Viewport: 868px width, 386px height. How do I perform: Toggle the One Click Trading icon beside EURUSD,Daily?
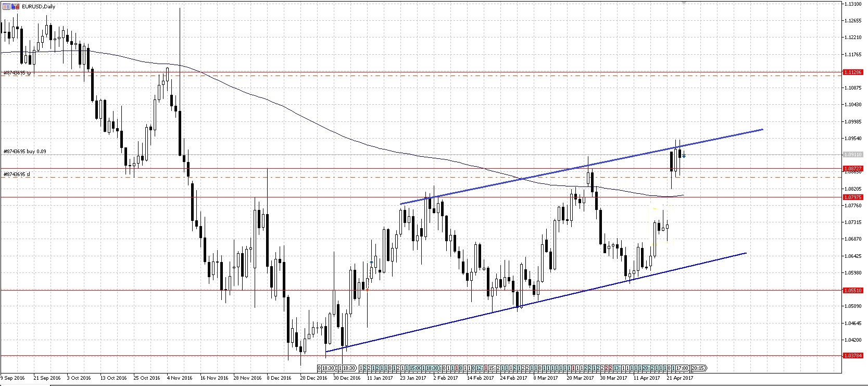pyautogui.click(x=15, y=7)
